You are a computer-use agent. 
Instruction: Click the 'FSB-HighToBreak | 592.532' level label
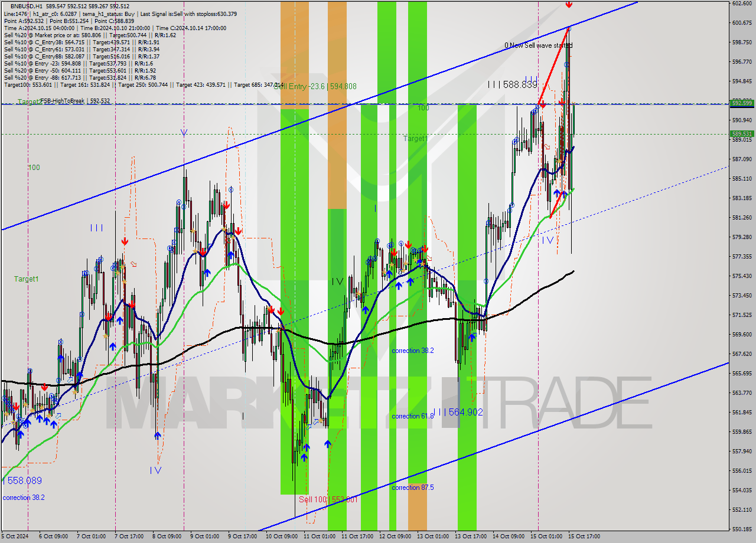[x=75, y=101]
